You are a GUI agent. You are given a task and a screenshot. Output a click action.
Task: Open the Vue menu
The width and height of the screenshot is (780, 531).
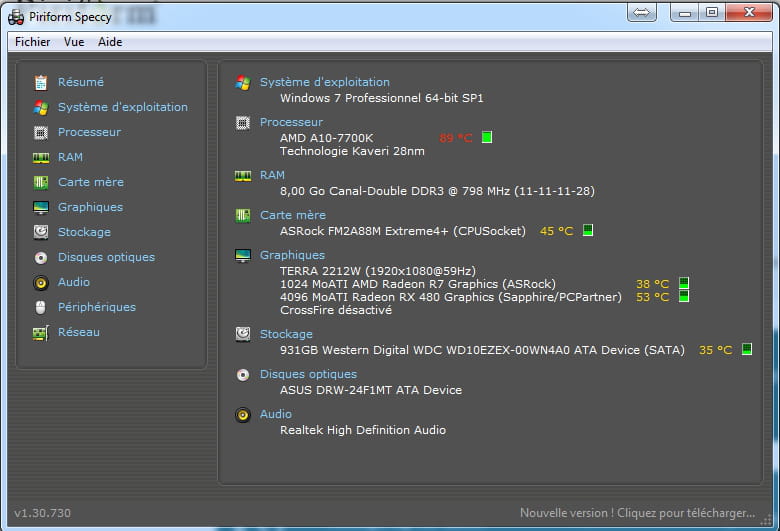pyautogui.click(x=74, y=42)
